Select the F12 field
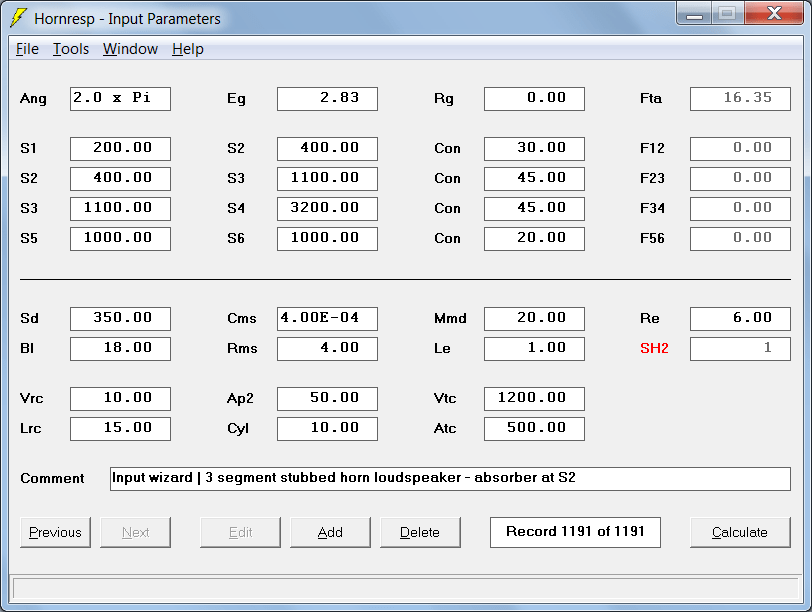Image resolution: width=812 pixels, height=612 pixels. click(741, 149)
